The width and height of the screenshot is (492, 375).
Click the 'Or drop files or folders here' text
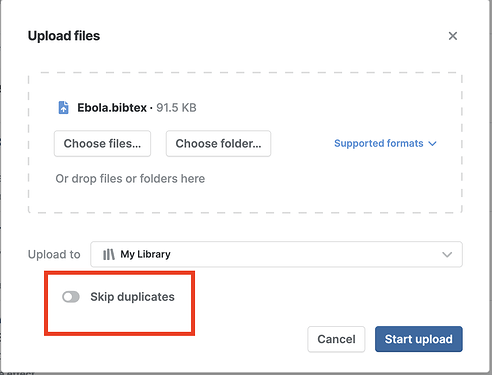click(x=130, y=179)
